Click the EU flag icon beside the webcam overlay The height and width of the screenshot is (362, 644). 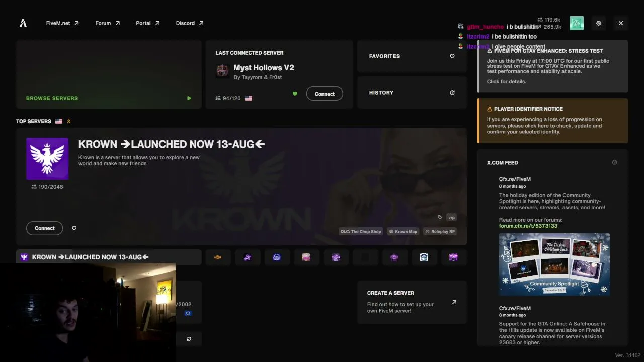pos(188,313)
